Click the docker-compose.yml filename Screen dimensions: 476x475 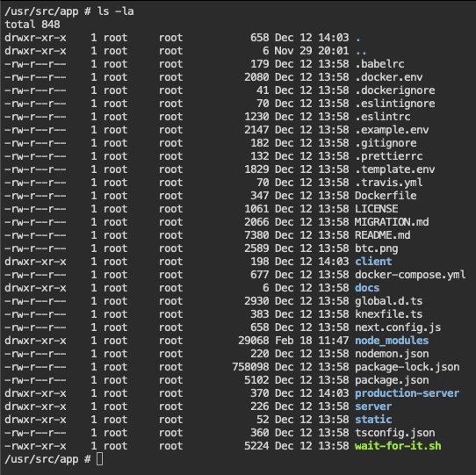tap(410, 275)
